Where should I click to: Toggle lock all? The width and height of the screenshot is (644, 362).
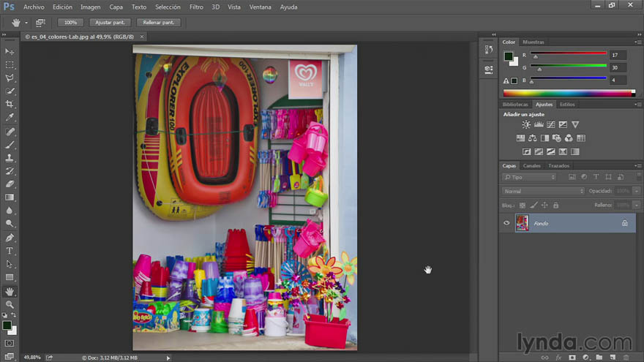pyautogui.click(x=555, y=205)
